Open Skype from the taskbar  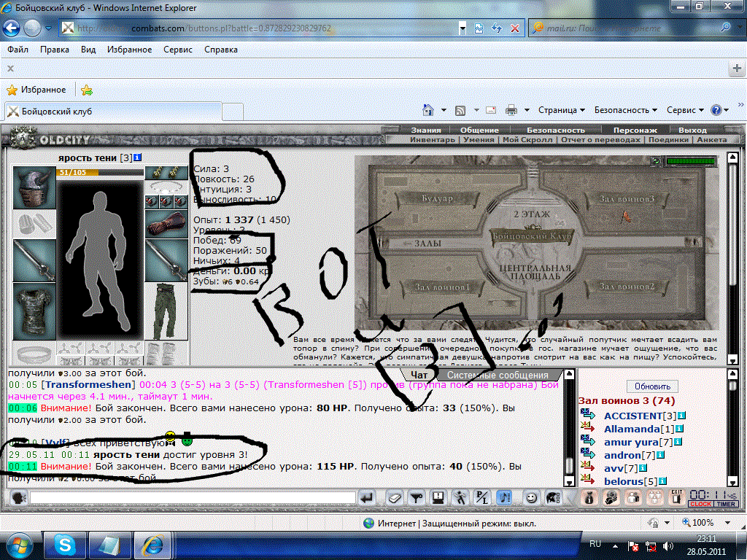click(64, 545)
